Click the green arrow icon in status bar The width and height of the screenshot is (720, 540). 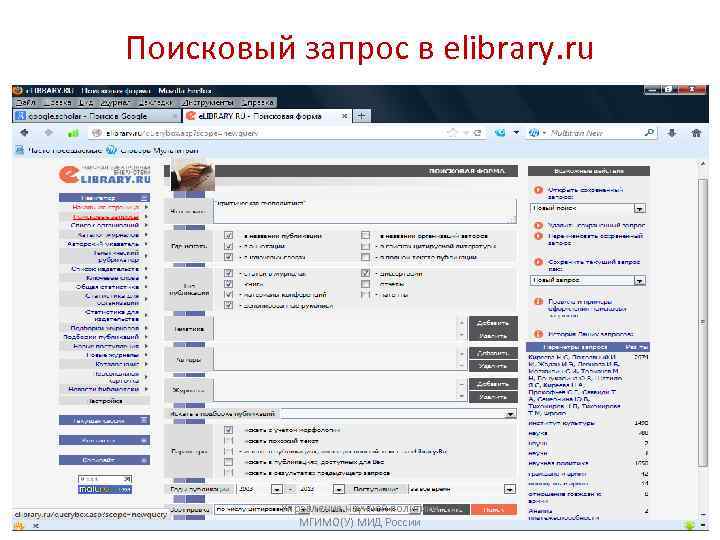(x=689, y=525)
